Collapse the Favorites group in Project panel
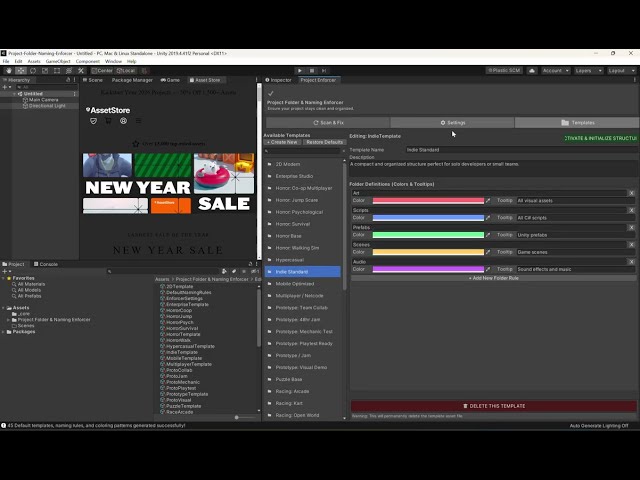640x480 pixels. pos(4,278)
